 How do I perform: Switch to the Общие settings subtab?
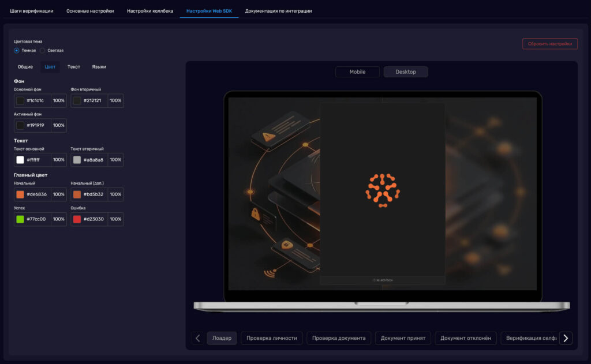click(x=25, y=67)
